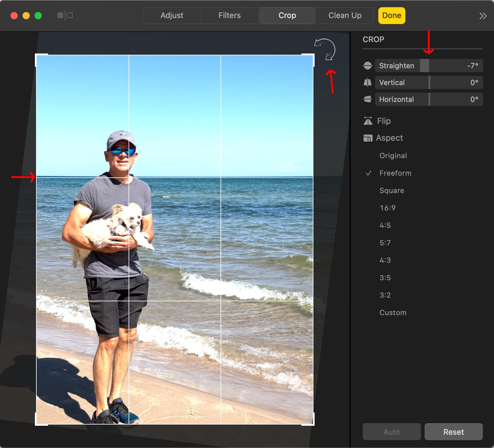Screen dimensions: 494x448
Task: Select the 3:2 aspect ratio
Action: coord(385,295)
